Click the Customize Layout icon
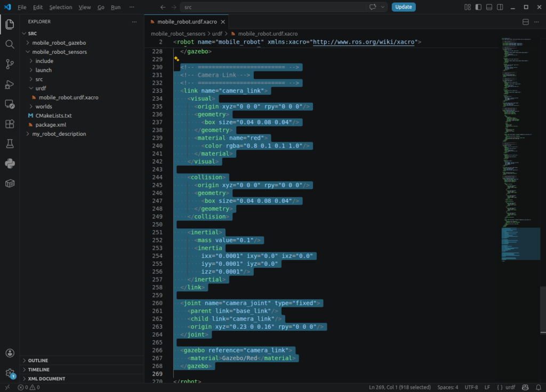 pyautogui.click(x=467, y=7)
